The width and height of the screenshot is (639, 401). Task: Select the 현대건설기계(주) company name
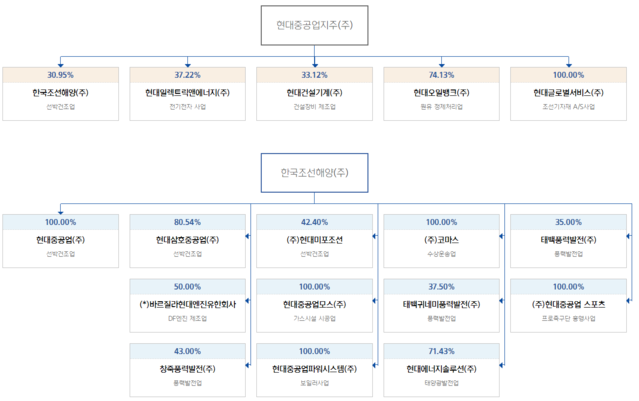pyautogui.click(x=314, y=93)
